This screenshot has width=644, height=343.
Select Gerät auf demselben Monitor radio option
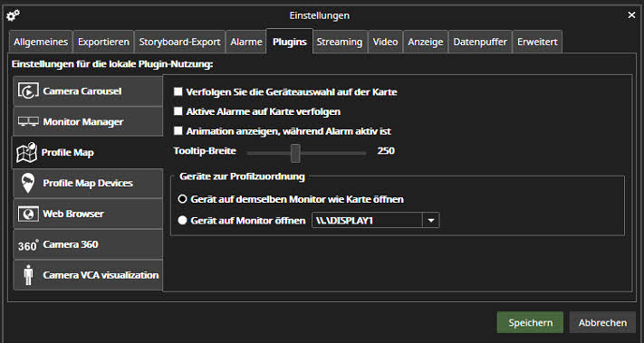click(x=182, y=199)
